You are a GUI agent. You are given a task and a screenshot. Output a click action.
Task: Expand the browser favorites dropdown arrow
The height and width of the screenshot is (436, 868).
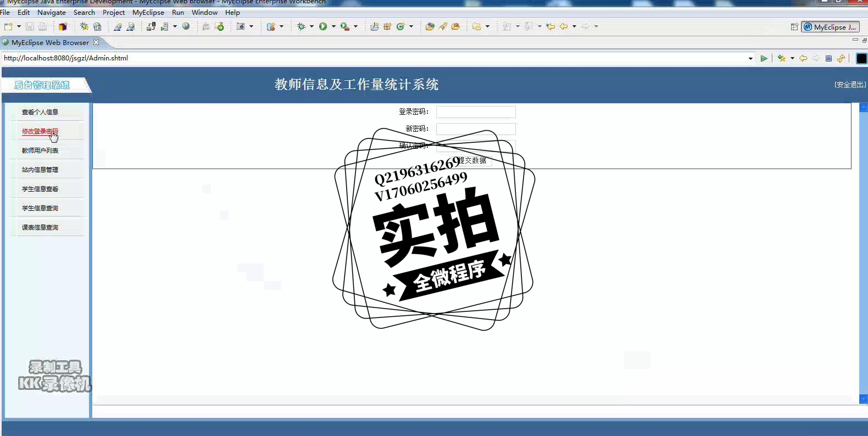[x=792, y=58]
